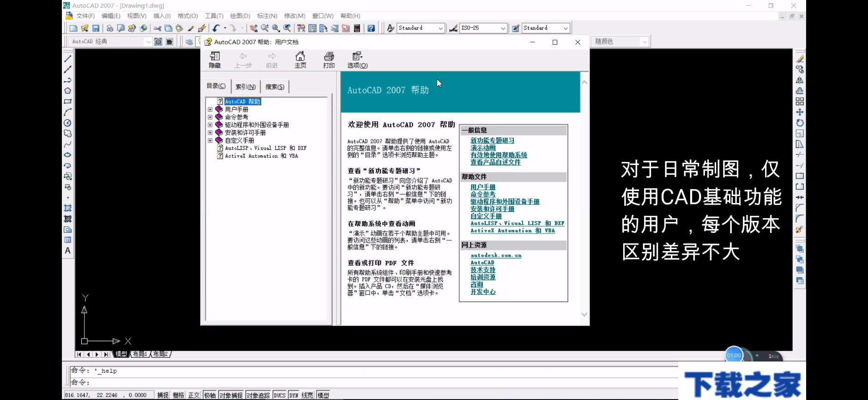This screenshot has height=400, width=868.
Task: Click the Undo arrow icon
Action: [216, 28]
